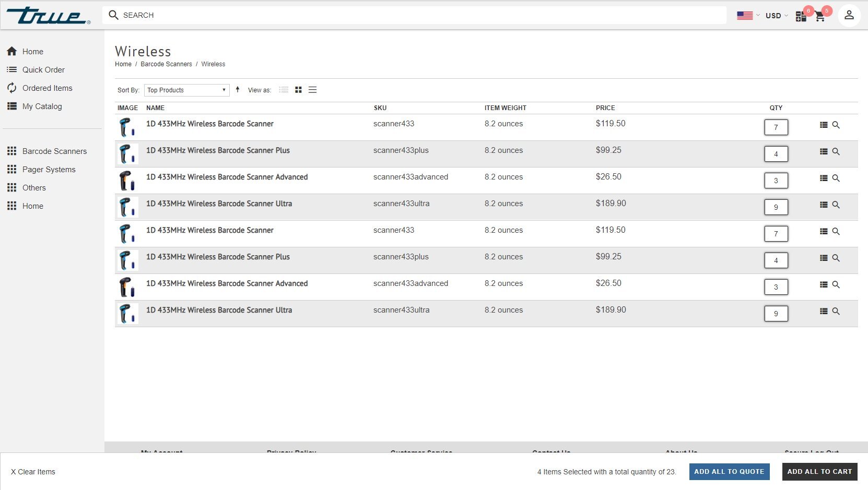This screenshot has width=868, height=490.
Task: Add-to-list icon for first scanner433 row
Action: [824, 125]
